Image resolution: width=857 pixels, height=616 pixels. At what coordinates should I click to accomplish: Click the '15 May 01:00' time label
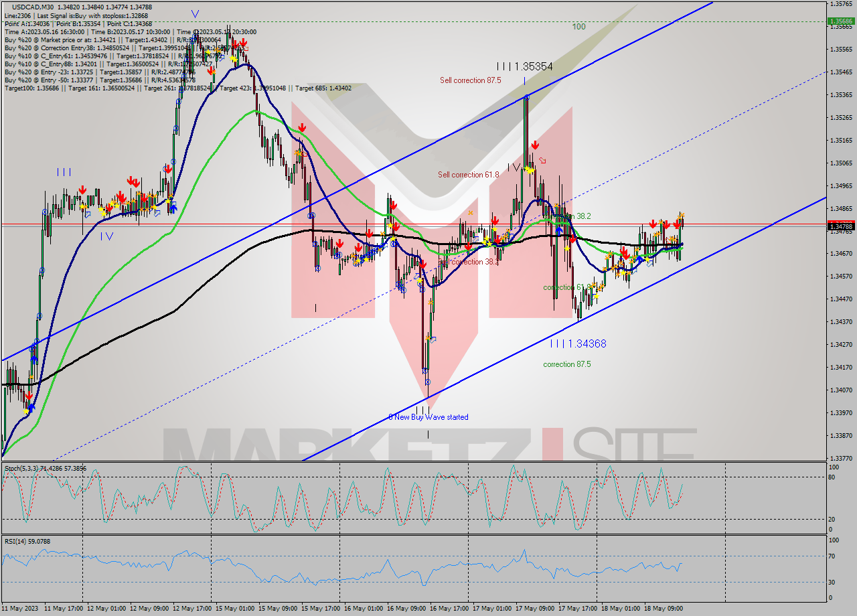pos(234,608)
